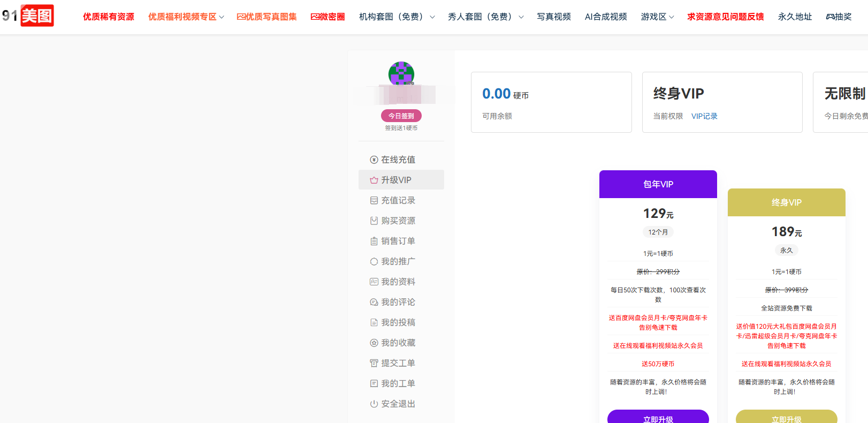Select 充值记录 in the sidebar
Viewport: 868px width, 423px height.
pyautogui.click(x=401, y=200)
